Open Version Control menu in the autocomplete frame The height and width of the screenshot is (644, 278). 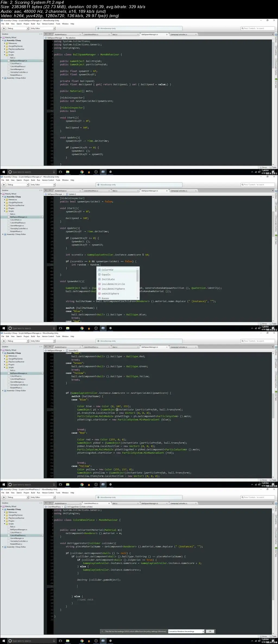click(x=48, y=180)
